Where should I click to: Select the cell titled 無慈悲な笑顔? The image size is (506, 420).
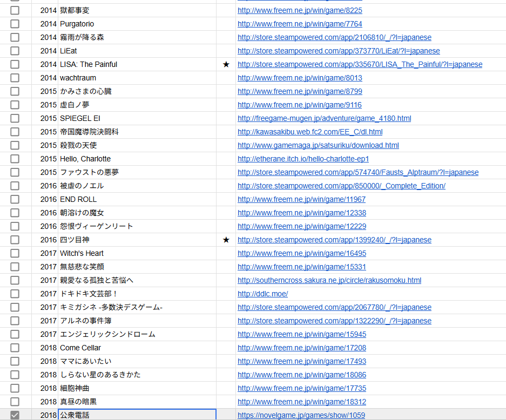[x=137, y=267]
